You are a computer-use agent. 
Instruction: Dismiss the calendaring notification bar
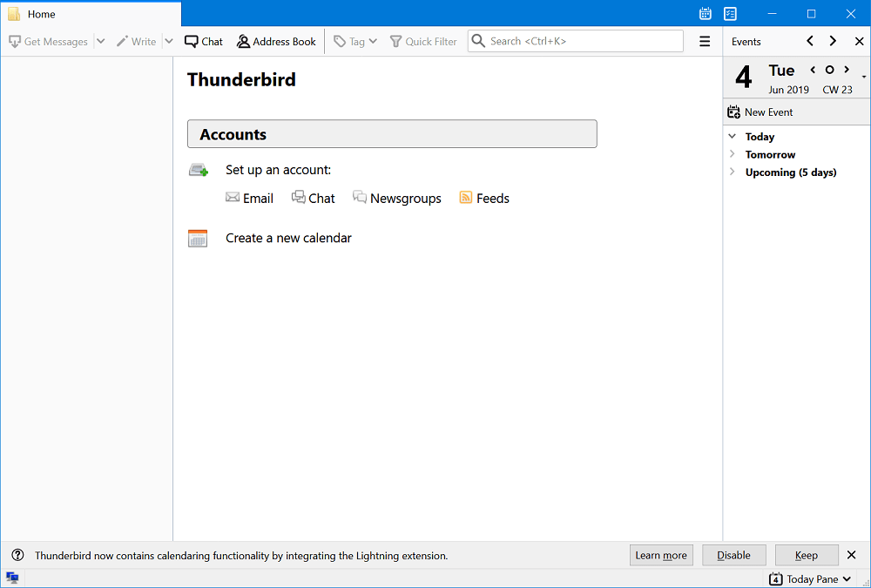(852, 555)
